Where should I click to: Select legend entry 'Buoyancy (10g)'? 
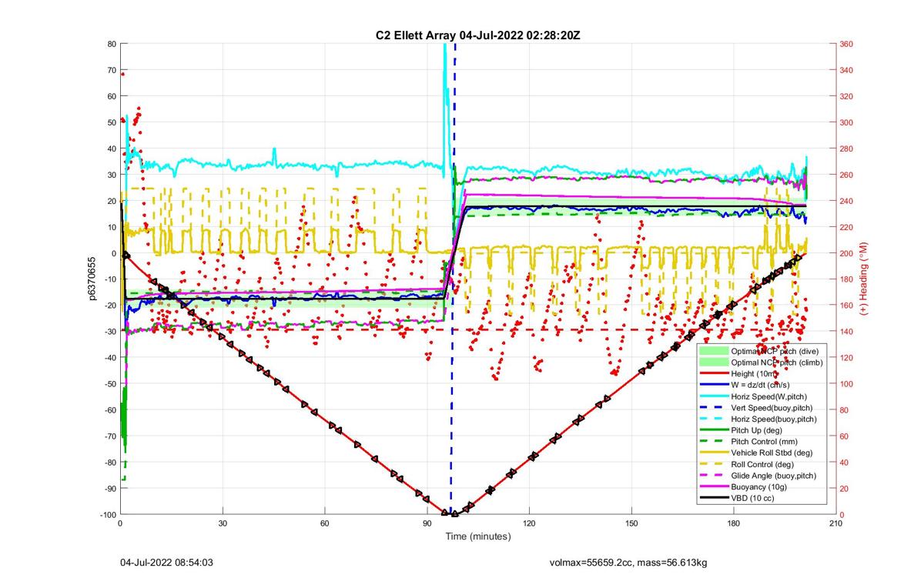tap(758, 487)
